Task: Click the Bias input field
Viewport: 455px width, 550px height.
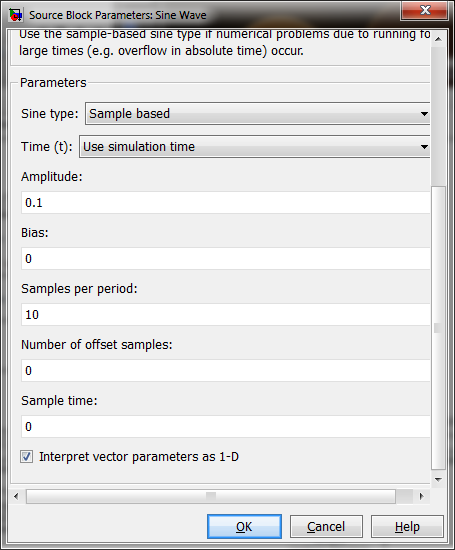Action: (x=226, y=259)
